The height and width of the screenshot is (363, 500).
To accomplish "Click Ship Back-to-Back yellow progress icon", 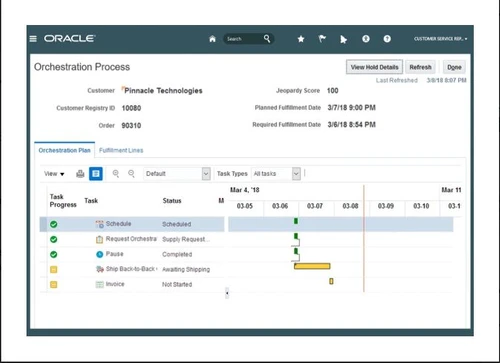I will [x=54, y=269].
